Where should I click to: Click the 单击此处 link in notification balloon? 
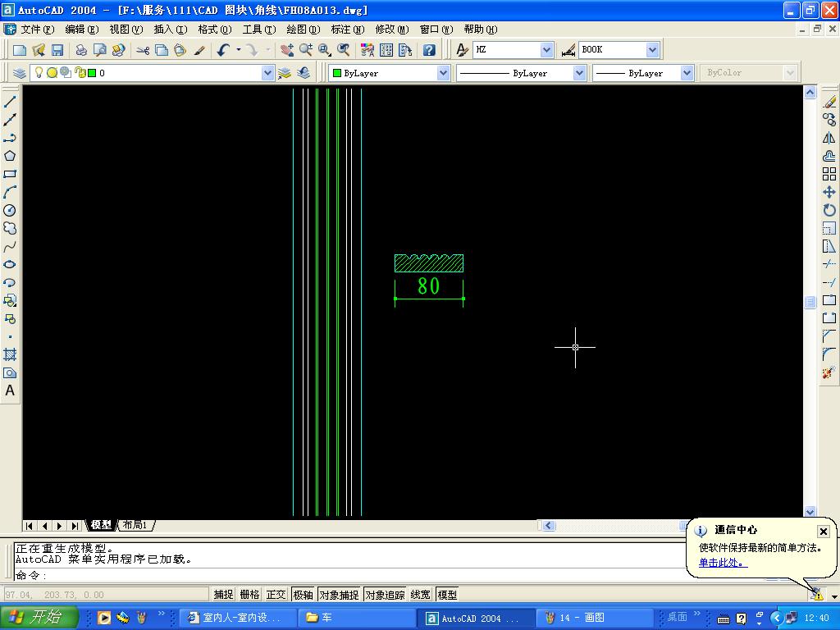tap(722, 563)
